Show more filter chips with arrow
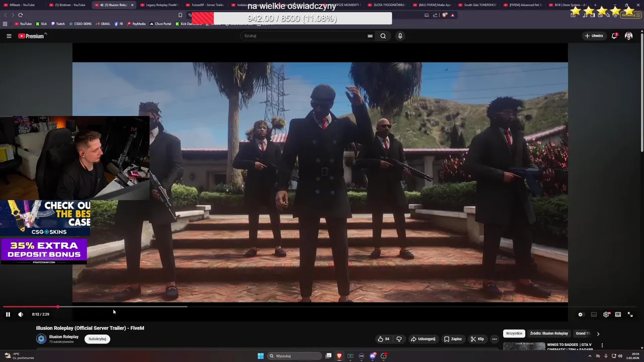Screen dimensions: 644x362 pos(598,334)
